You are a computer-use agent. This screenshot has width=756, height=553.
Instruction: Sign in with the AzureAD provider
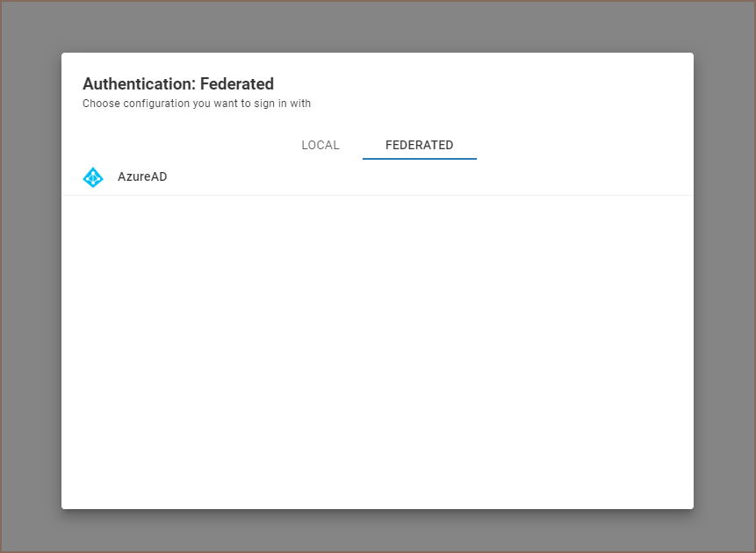[142, 177]
